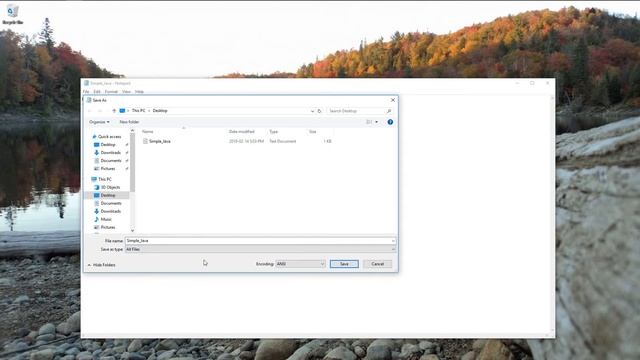Open address bar history dropdown
Viewport: 640px width, 360px height.
(x=312, y=111)
